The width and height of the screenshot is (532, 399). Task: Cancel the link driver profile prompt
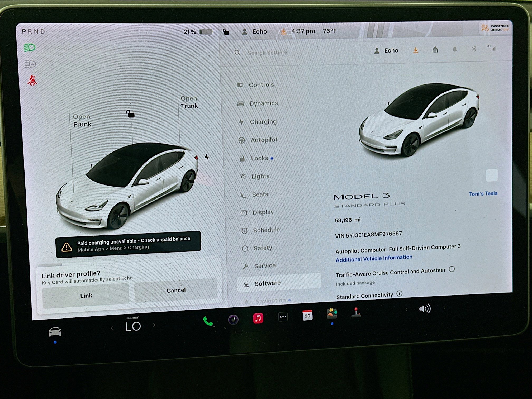coord(176,290)
